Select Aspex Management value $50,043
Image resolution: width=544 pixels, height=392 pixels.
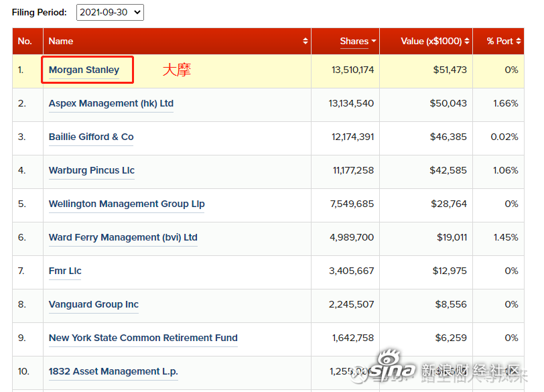(448, 103)
